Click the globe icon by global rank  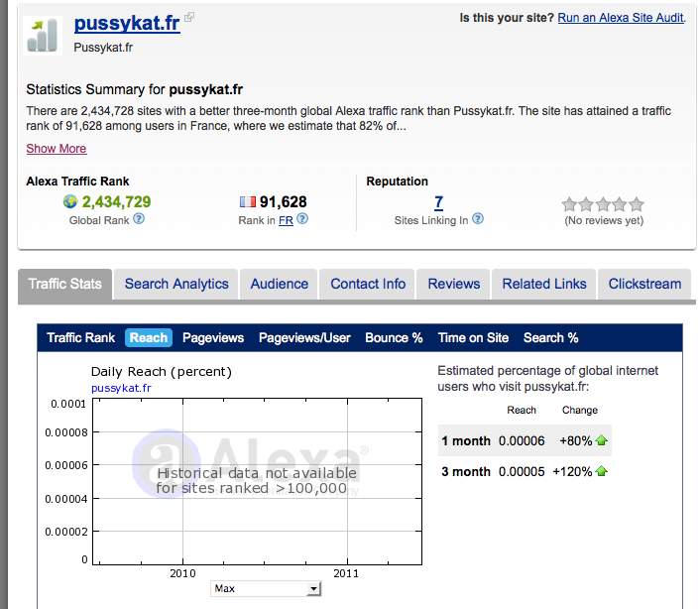pyautogui.click(x=70, y=202)
